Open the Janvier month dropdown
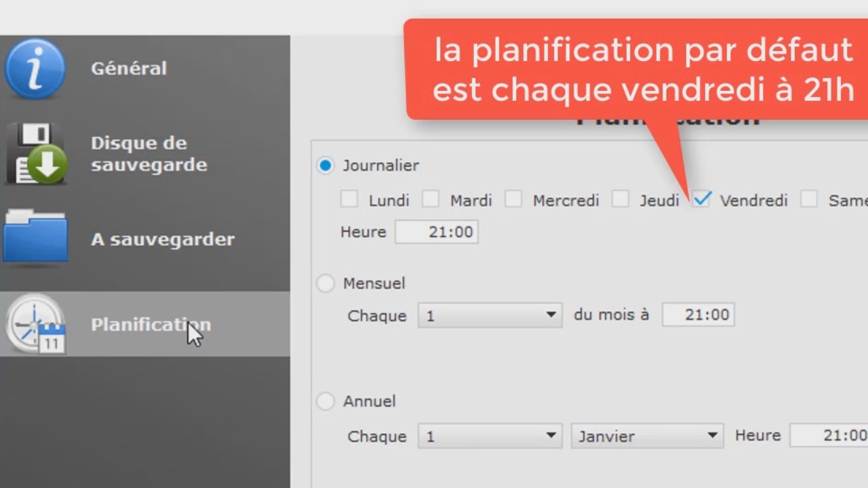Viewport: 868px width, 488px height. pyautogui.click(x=648, y=436)
